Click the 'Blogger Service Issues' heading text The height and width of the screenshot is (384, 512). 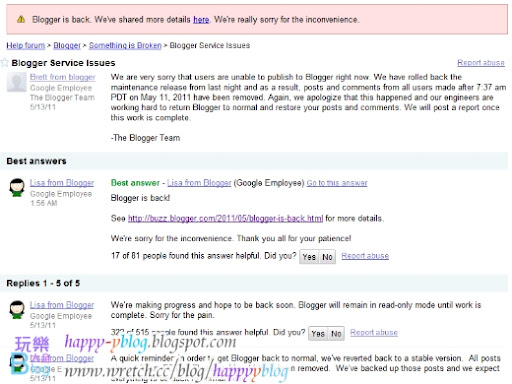63,63
